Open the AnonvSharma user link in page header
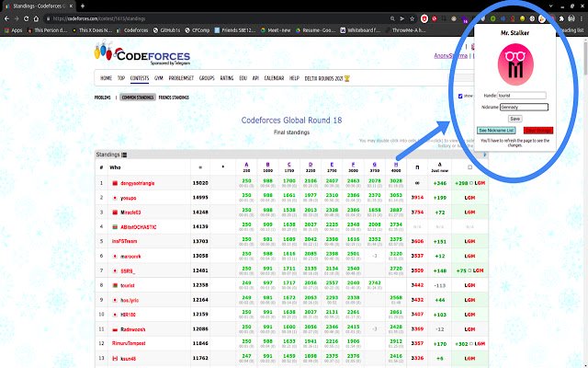Image resolution: width=588 pixels, height=368 pixels. point(451,55)
